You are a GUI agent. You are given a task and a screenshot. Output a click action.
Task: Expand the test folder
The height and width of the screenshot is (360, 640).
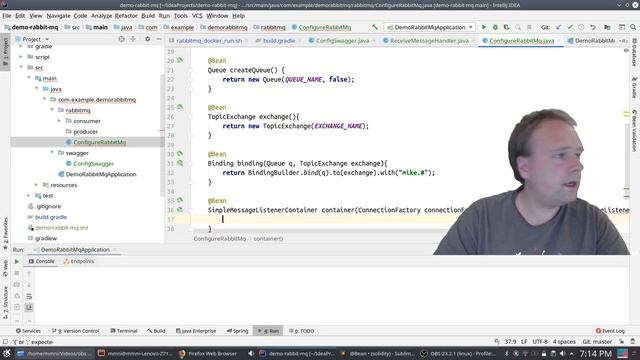coord(29,196)
